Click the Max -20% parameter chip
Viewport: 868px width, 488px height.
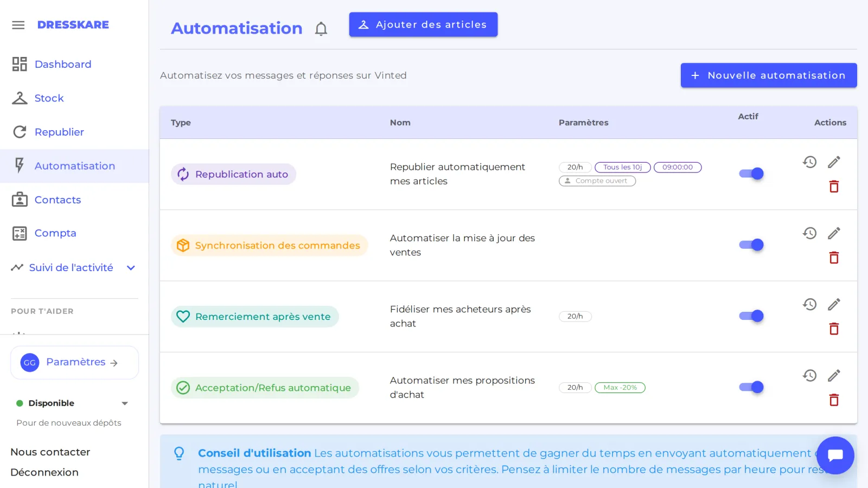(620, 388)
